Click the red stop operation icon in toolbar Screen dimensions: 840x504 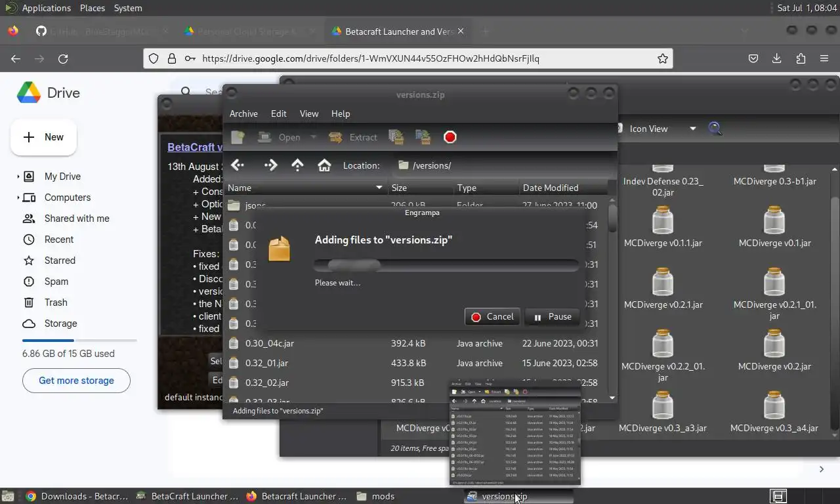coord(450,137)
